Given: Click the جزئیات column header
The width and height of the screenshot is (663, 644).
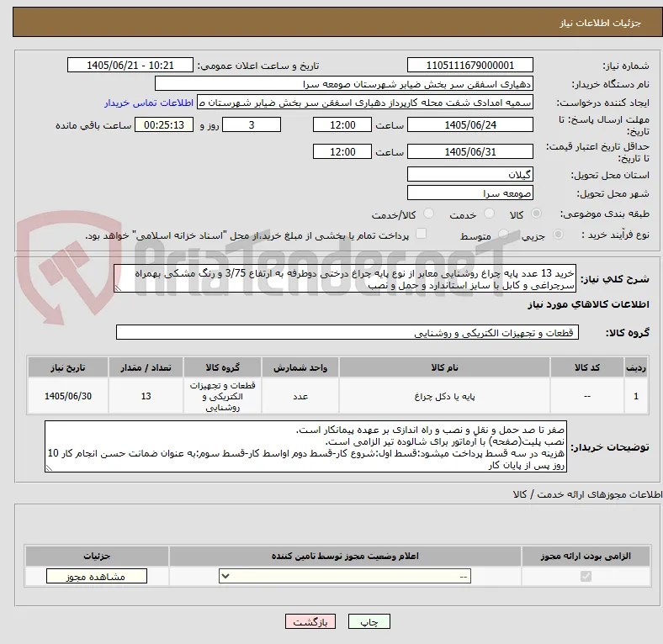Looking at the screenshot, I should (x=97, y=556).
